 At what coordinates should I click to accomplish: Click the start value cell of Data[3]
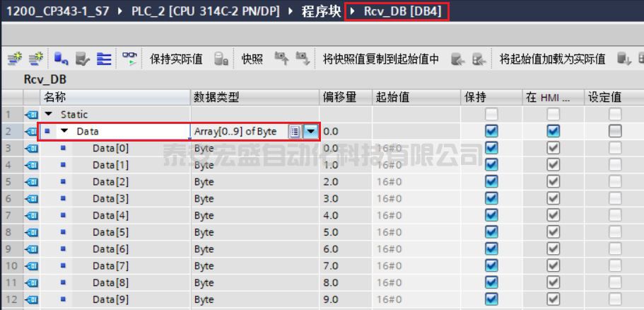point(416,199)
